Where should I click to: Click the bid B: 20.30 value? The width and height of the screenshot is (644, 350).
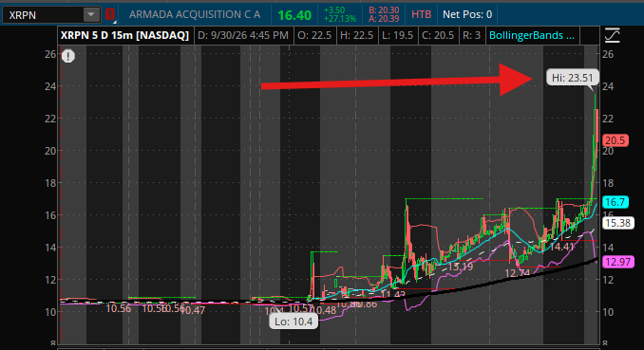click(x=384, y=10)
